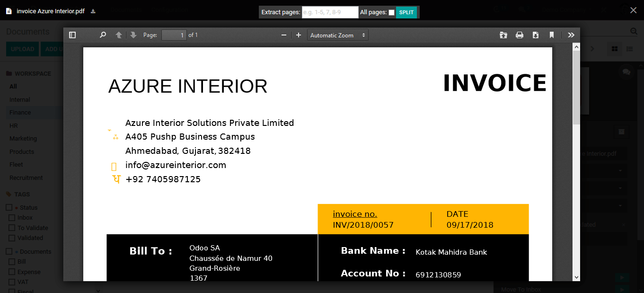Click the Workspace folder icon

point(9,74)
